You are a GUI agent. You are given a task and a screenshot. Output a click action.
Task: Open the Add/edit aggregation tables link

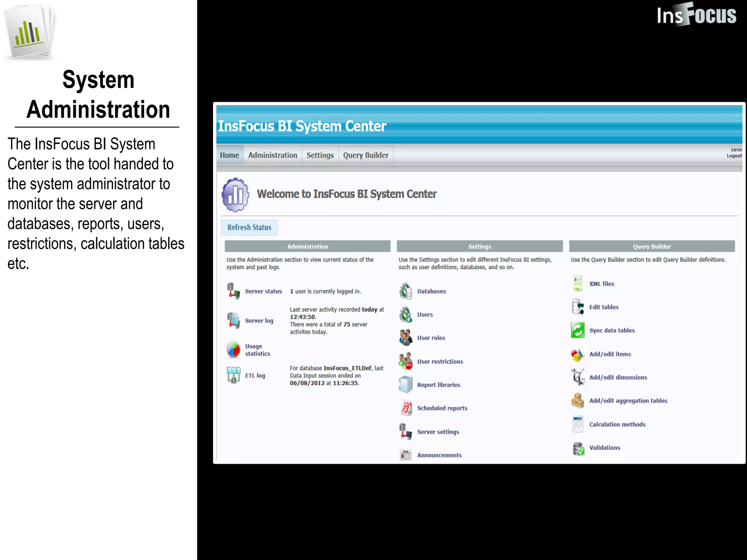click(x=628, y=401)
